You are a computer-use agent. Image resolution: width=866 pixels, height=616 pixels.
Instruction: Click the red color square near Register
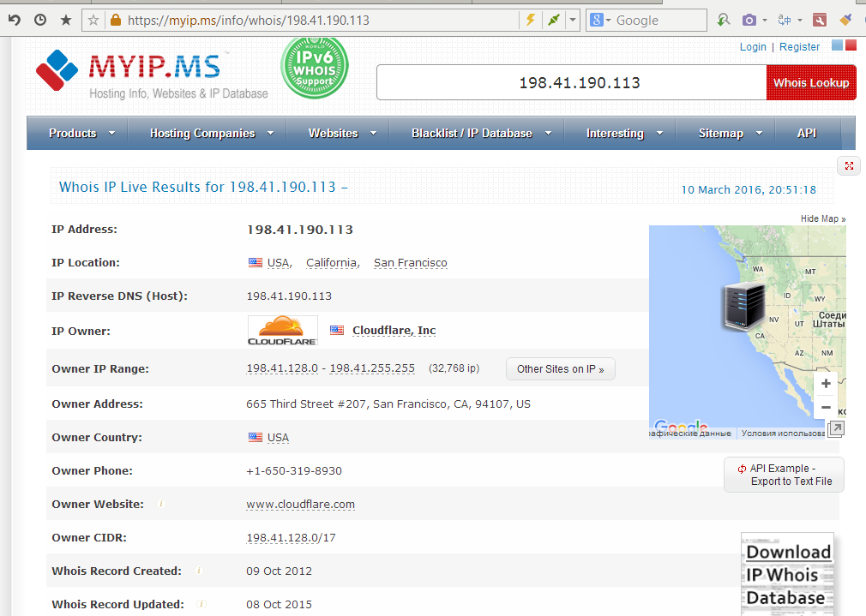pyautogui.click(x=851, y=46)
